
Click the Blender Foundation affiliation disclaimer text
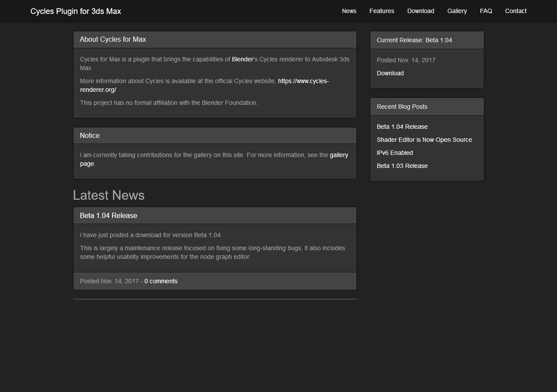[169, 103]
